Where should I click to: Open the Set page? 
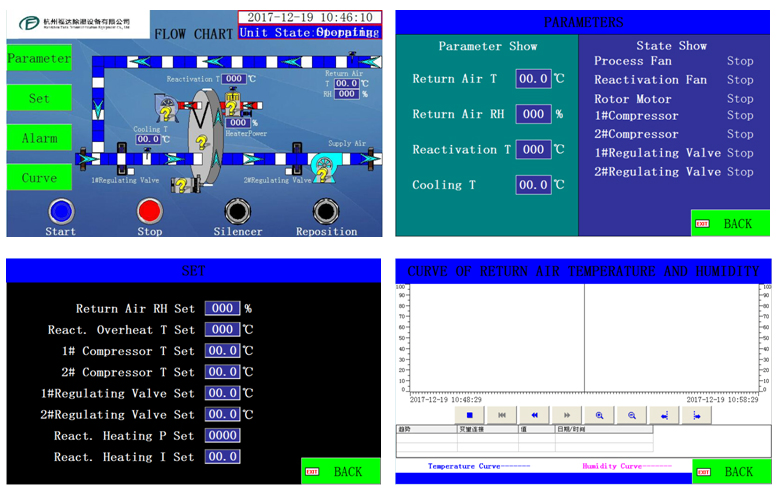click(39, 98)
